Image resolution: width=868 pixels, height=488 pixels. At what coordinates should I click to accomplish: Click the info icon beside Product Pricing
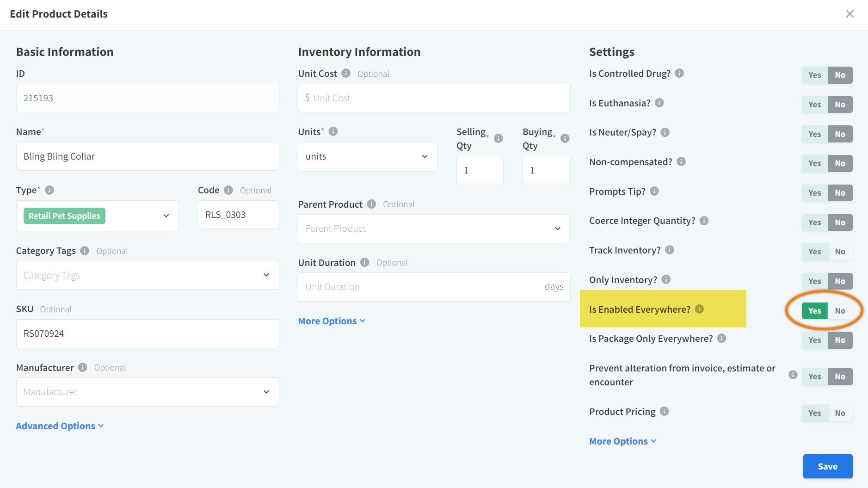click(664, 411)
